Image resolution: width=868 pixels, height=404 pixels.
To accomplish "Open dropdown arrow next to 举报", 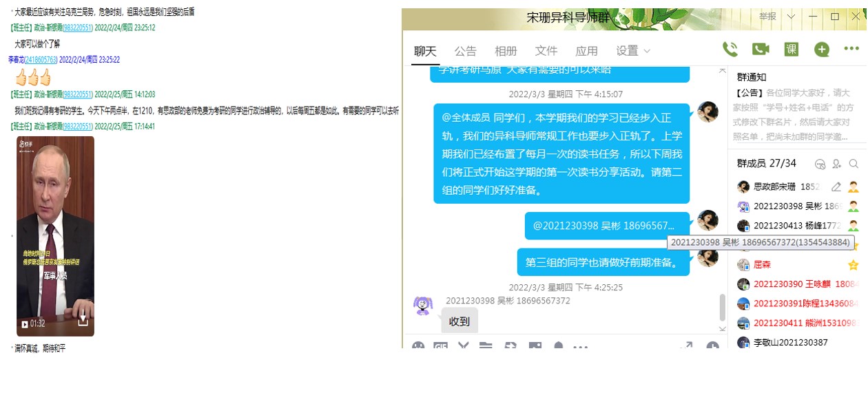I will (791, 17).
